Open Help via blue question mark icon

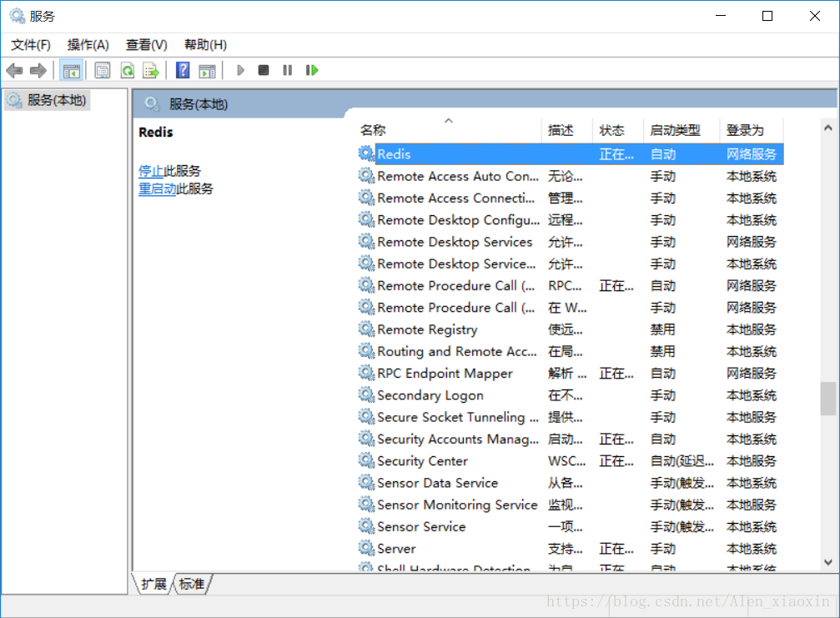[x=183, y=70]
